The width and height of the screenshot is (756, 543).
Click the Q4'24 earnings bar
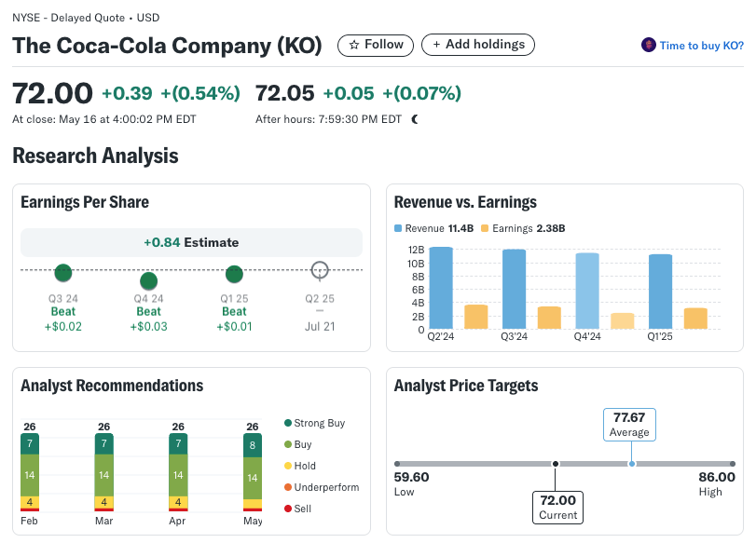click(x=622, y=320)
